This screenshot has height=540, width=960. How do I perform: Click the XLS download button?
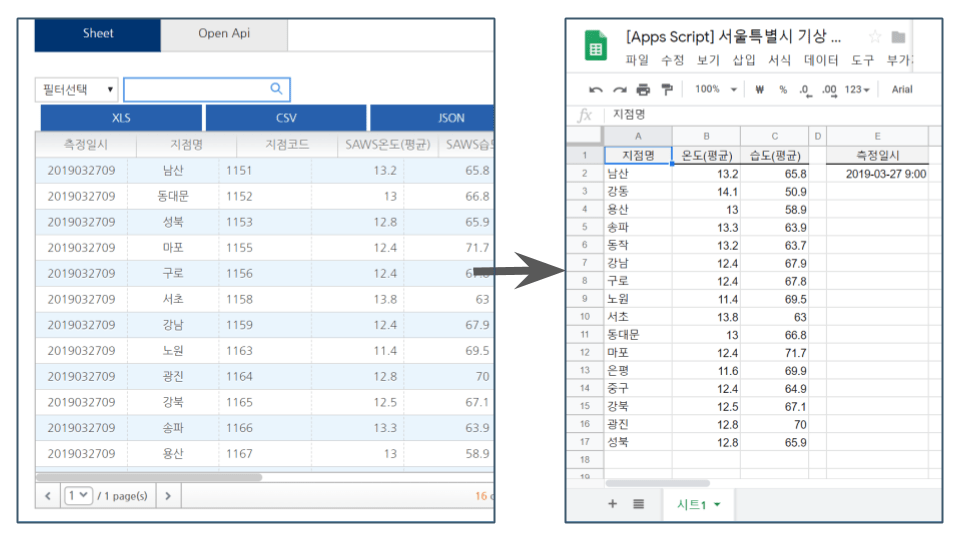[x=121, y=118]
